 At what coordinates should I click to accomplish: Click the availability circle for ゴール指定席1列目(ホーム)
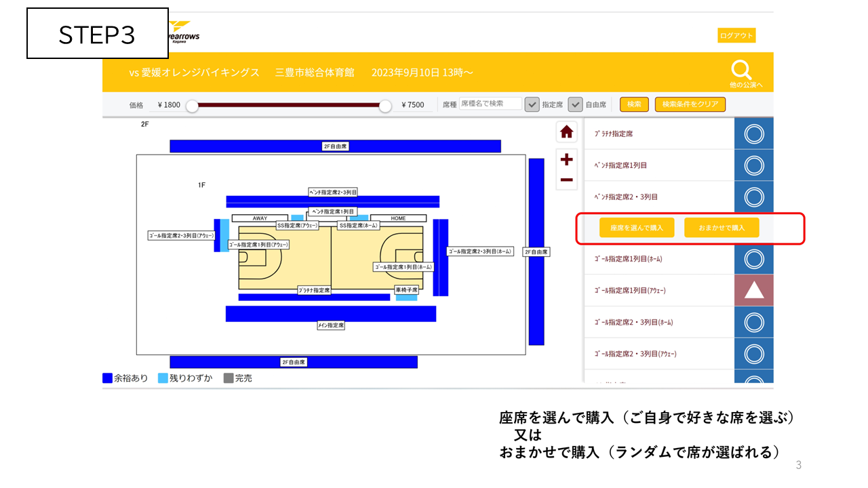coord(754,259)
